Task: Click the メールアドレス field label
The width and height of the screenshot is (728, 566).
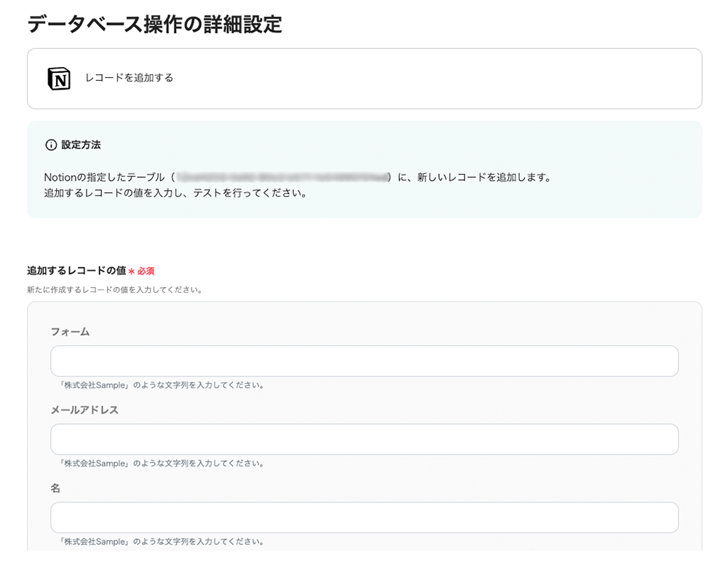Action: (84, 410)
